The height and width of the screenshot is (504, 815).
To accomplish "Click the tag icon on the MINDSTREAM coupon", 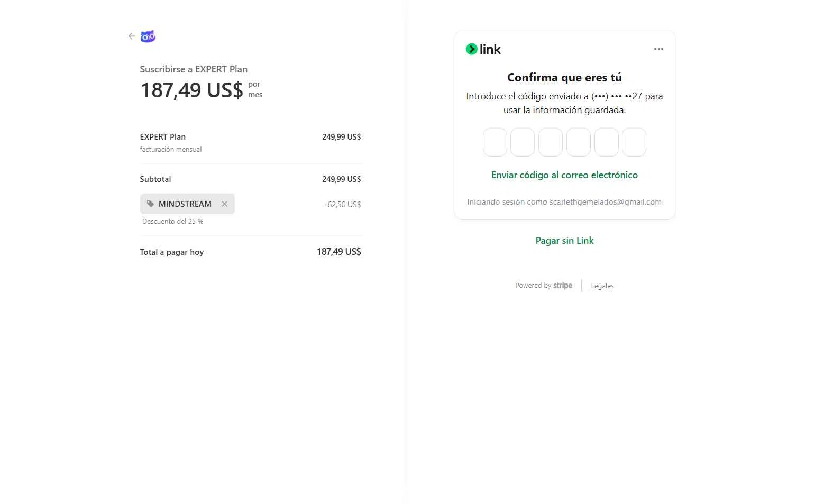I will 150,204.
